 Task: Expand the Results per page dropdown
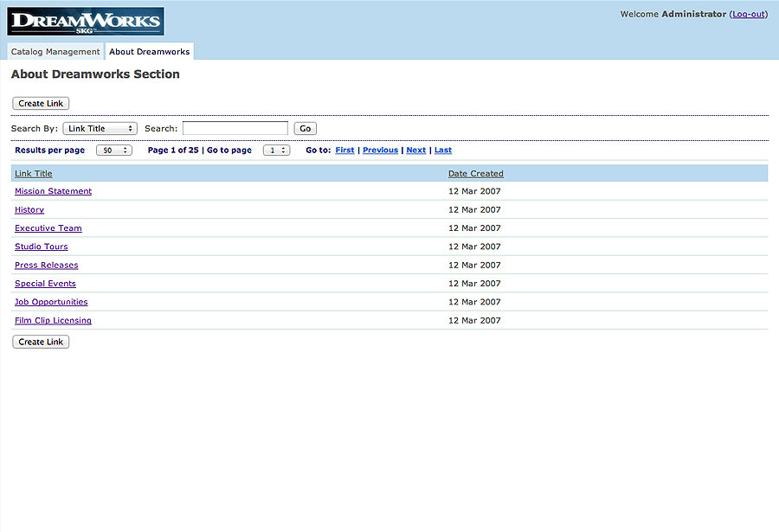click(x=113, y=151)
